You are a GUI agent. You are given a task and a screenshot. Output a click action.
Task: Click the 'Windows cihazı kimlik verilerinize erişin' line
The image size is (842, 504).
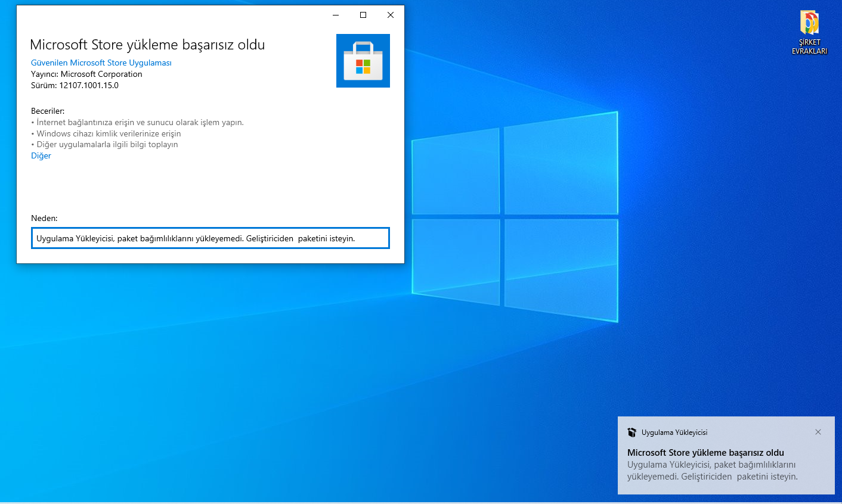(106, 133)
